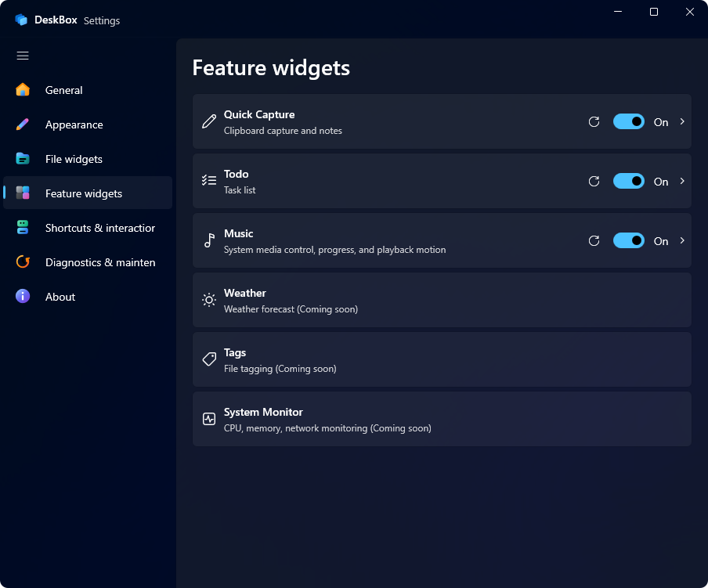The height and width of the screenshot is (588, 708).
Task: Click the Todo checklist icon
Action: 208,181
